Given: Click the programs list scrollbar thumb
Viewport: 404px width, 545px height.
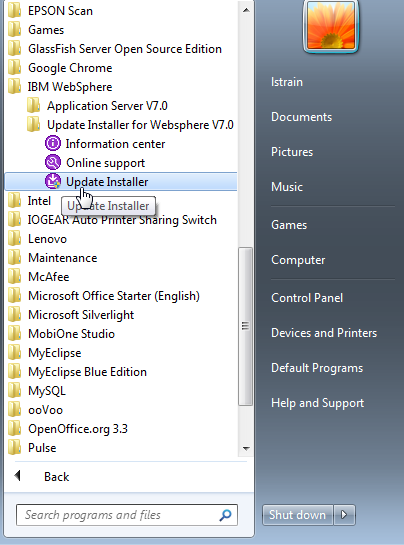Looking at the screenshot, I should pyautogui.click(x=245, y=326).
